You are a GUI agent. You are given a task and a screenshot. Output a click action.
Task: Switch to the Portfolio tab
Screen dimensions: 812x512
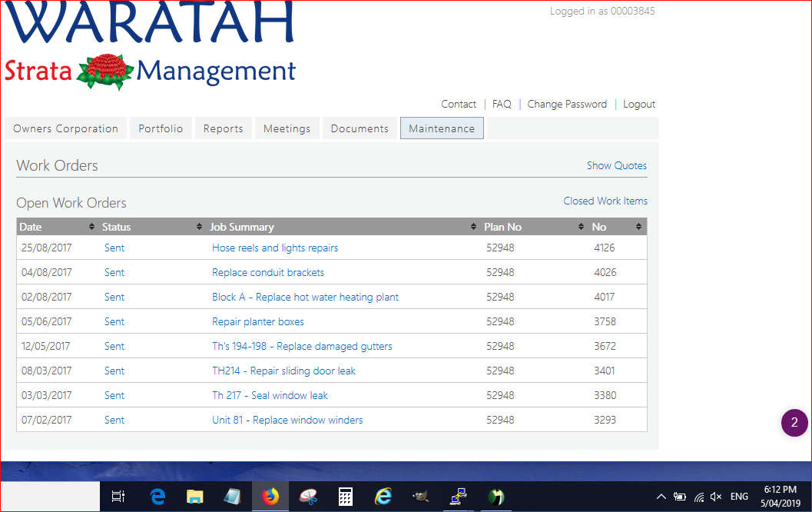(x=161, y=128)
